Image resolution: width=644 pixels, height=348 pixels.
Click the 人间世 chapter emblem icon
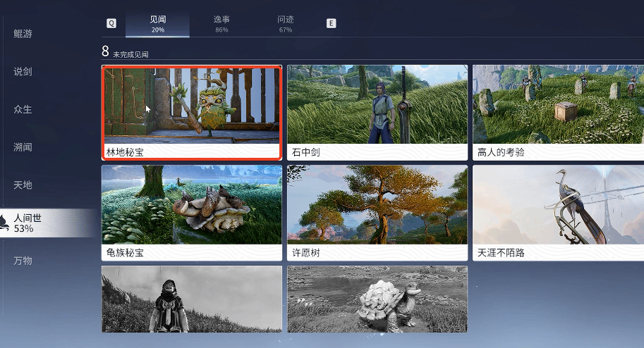pyautogui.click(x=4, y=223)
